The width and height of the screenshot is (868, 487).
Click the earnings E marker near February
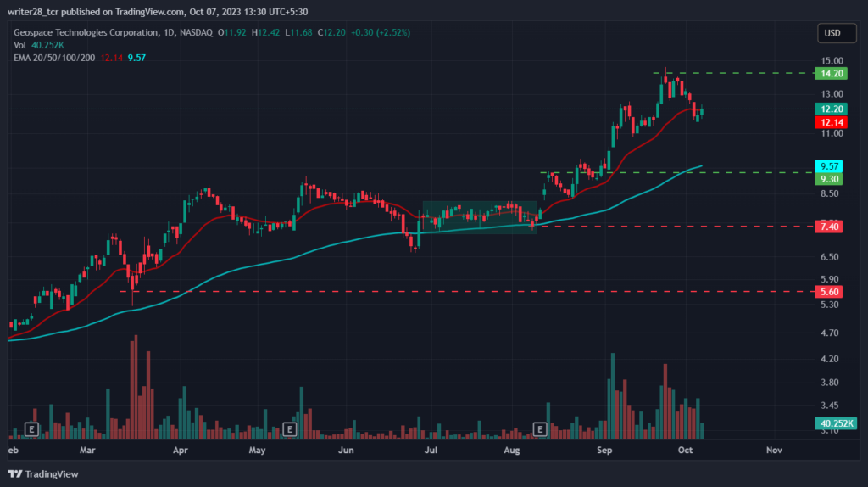point(31,428)
